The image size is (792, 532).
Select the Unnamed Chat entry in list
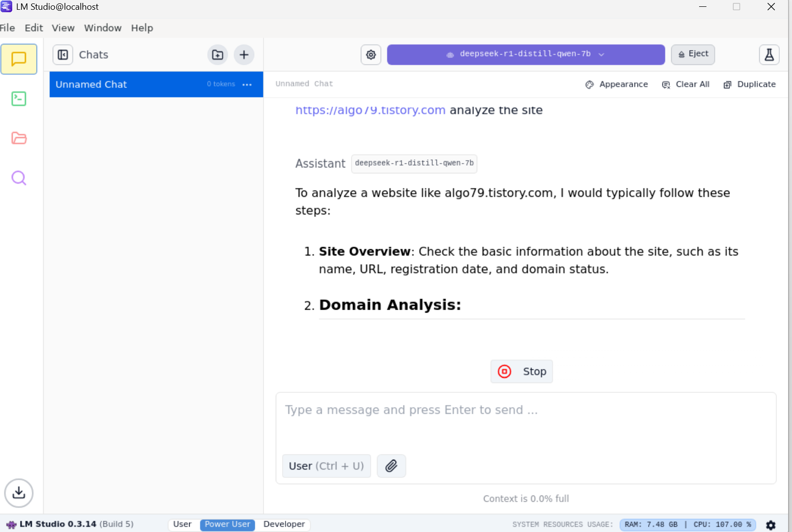(156, 85)
